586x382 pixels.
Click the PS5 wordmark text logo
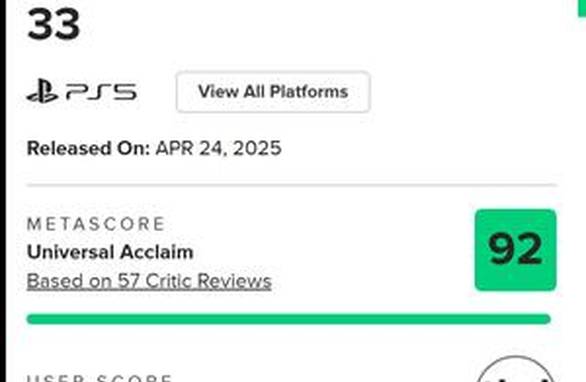point(101,92)
